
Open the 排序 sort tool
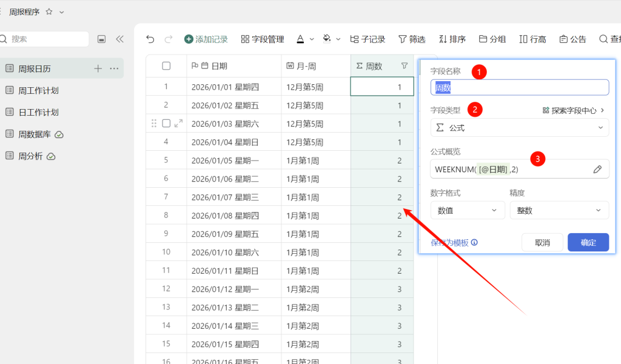tap(452, 39)
